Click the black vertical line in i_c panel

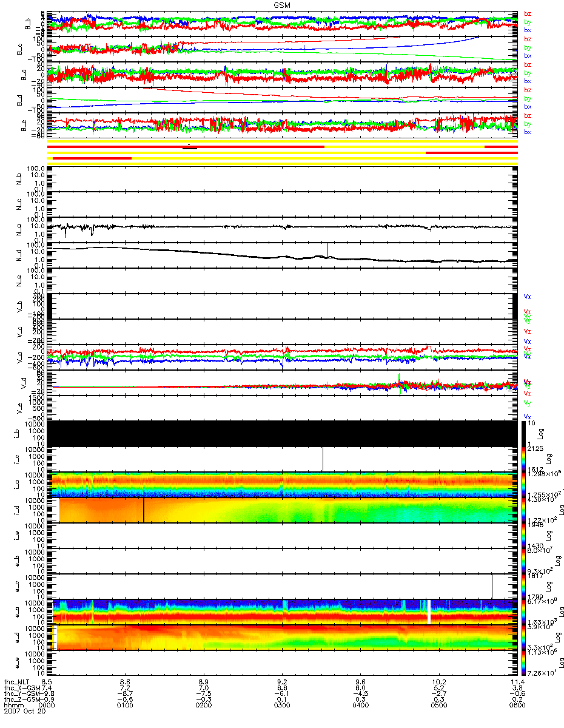coord(323,459)
